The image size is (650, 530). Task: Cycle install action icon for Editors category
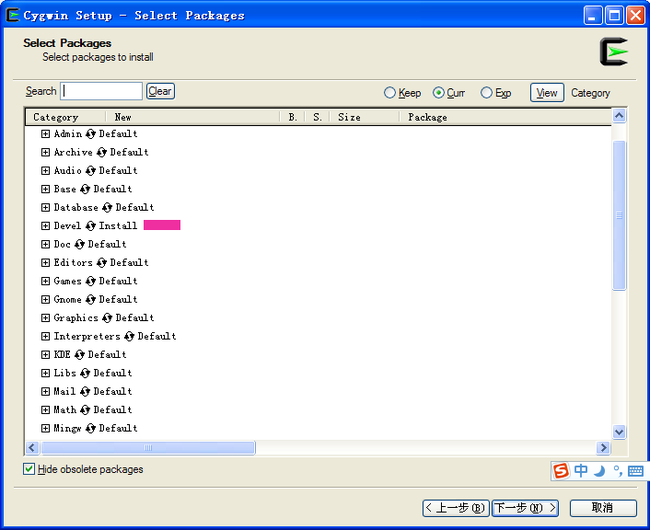(102, 263)
